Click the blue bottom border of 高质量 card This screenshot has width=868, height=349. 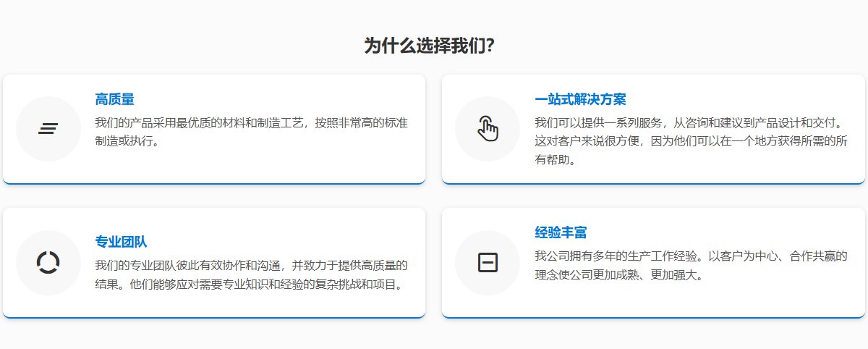(214, 183)
